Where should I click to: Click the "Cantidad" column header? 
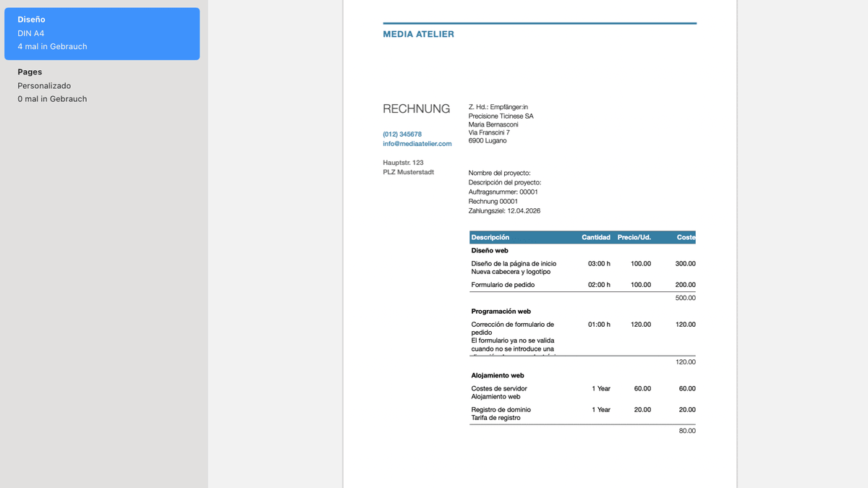(x=595, y=237)
